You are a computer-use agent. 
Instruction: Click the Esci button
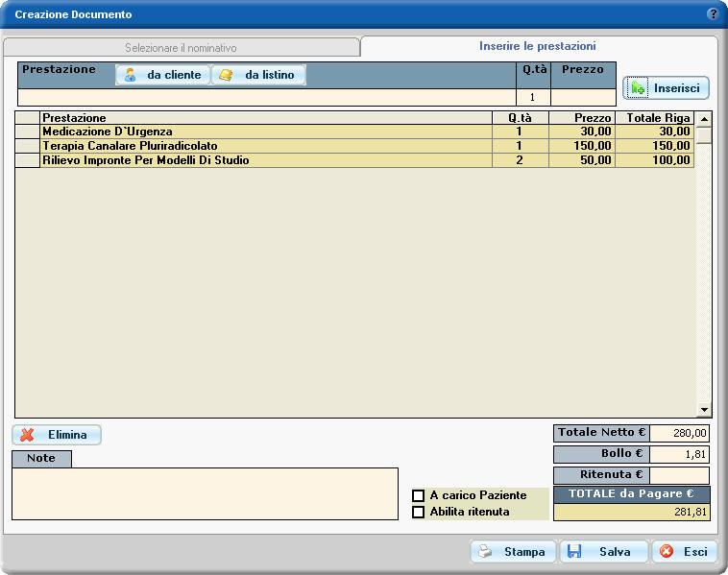(x=685, y=552)
